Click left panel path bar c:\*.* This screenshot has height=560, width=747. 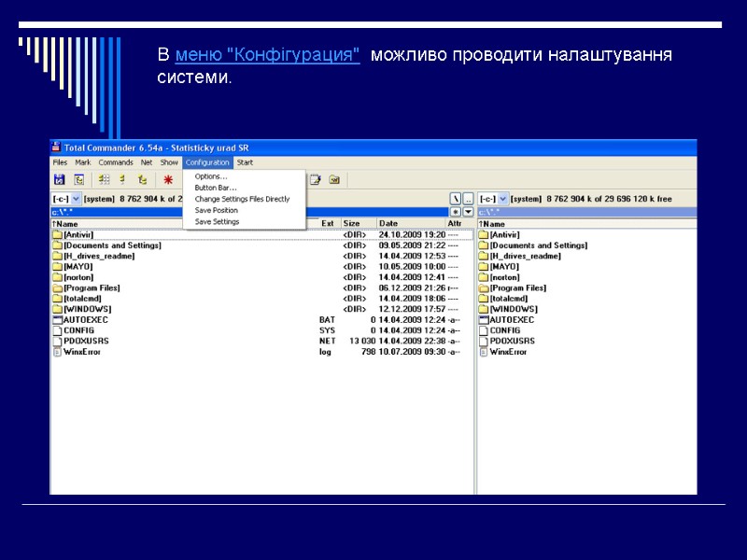(249, 212)
